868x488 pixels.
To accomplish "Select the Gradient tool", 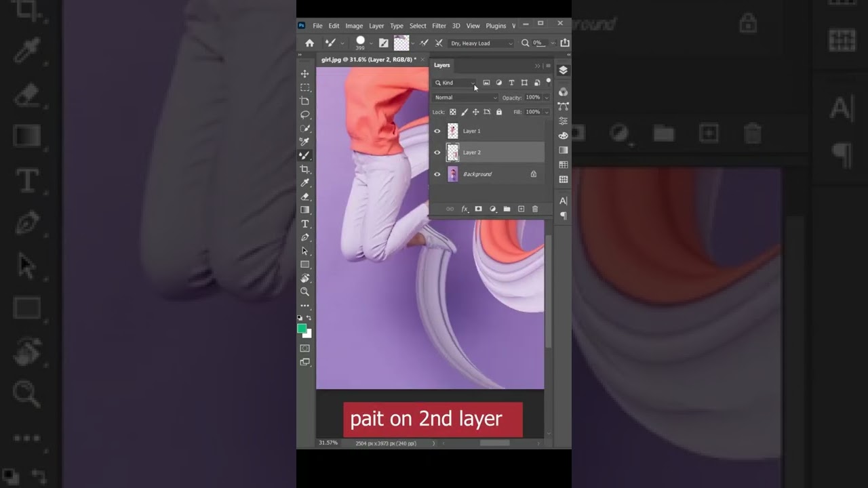I will 304,209.
